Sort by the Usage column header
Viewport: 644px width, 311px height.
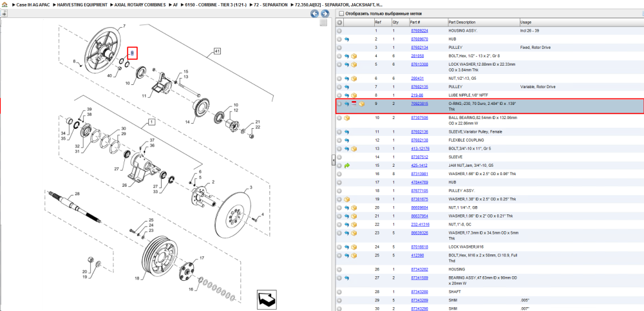[x=581, y=22]
